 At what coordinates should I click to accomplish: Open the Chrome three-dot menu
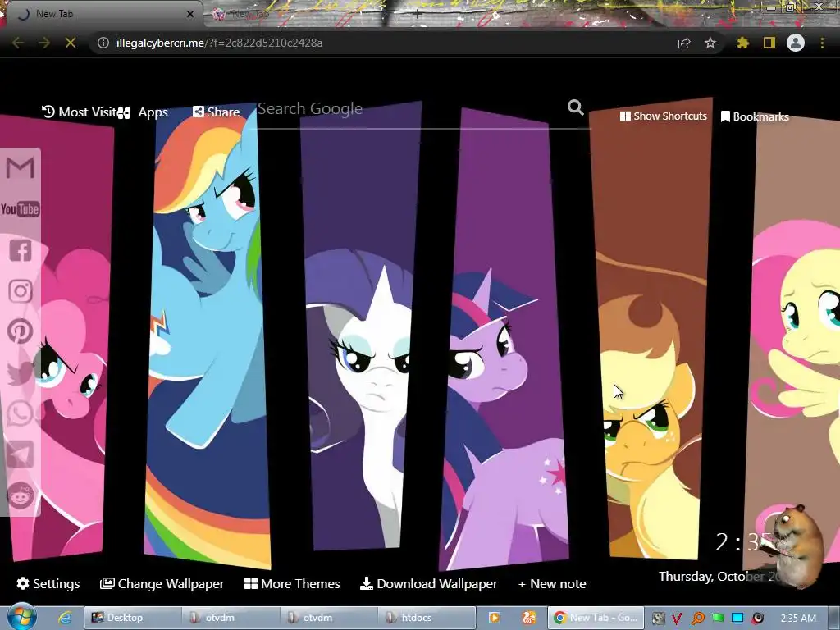pos(822,43)
